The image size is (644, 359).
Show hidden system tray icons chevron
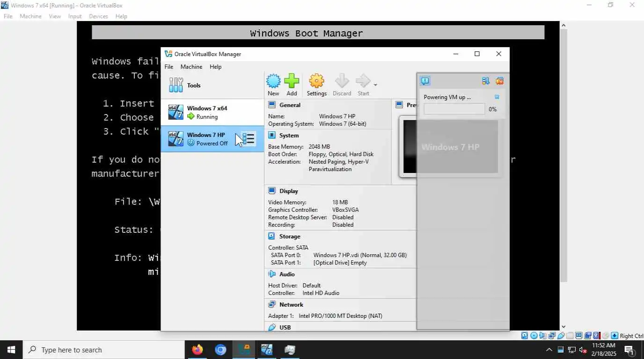click(x=549, y=350)
